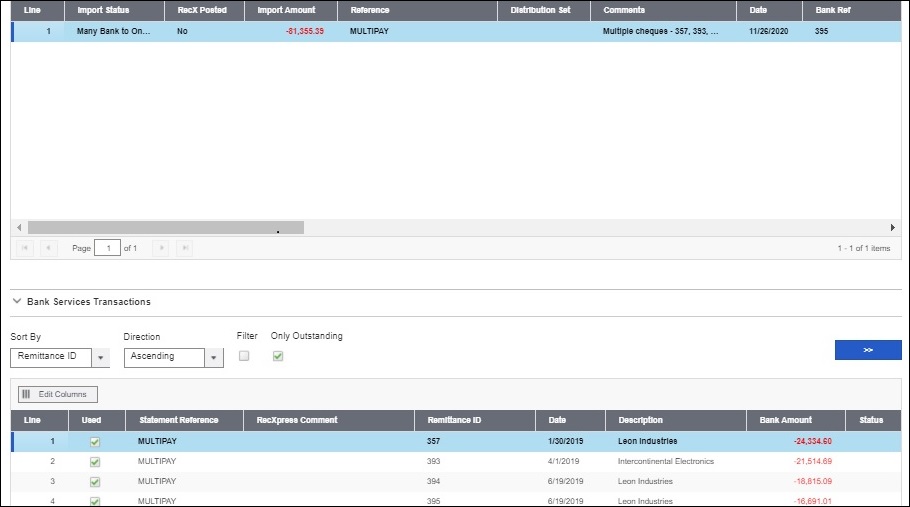Sort by the Import Amount column header

286,10
